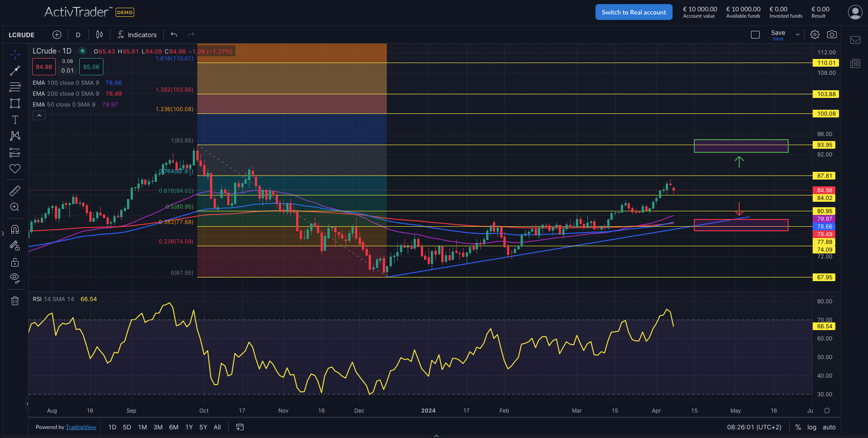Open the Indicators menu
This screenshot has height=438, width=868.
pyautogui.click(x=137, y=34)
